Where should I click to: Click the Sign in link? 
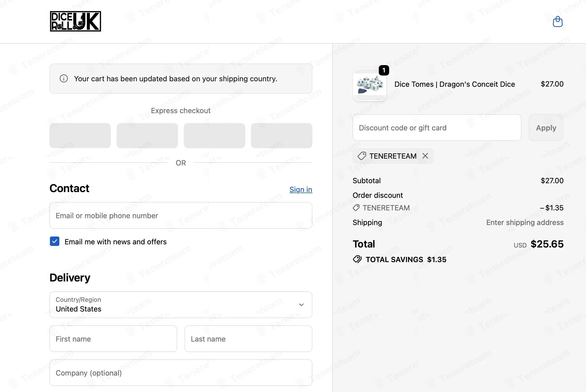click(301, 189)
